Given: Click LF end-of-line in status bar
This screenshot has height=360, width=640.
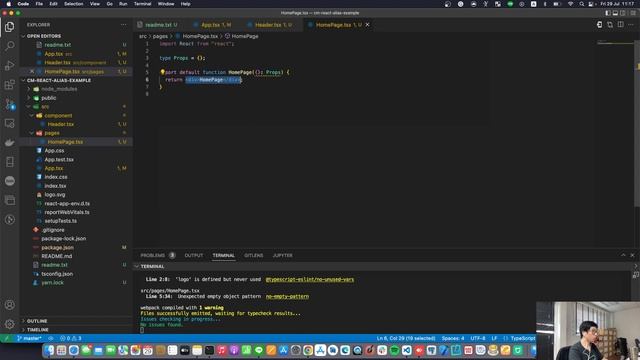Looking at the screenshot, I should [x=494, y=338].
